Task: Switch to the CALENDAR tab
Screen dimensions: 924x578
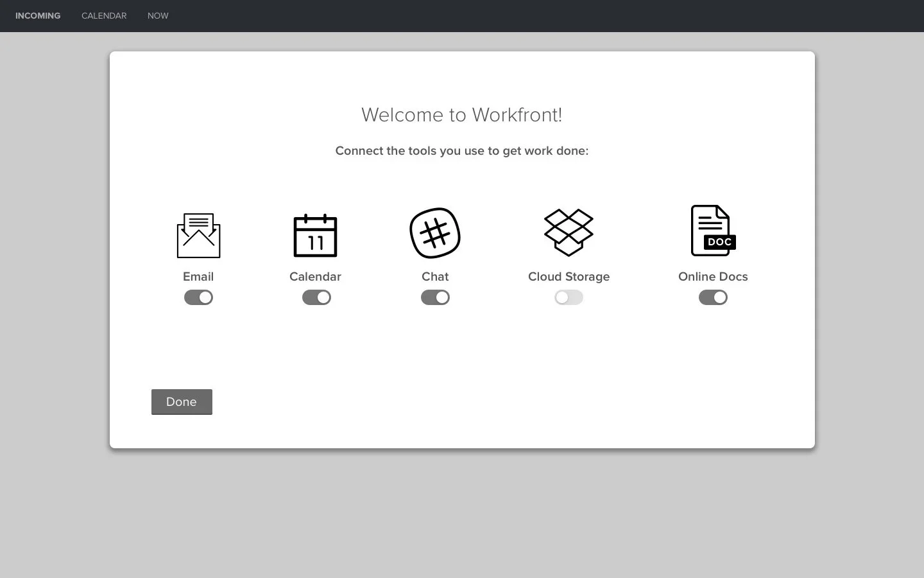Action: pyautogui.click(x=104, y=15)
